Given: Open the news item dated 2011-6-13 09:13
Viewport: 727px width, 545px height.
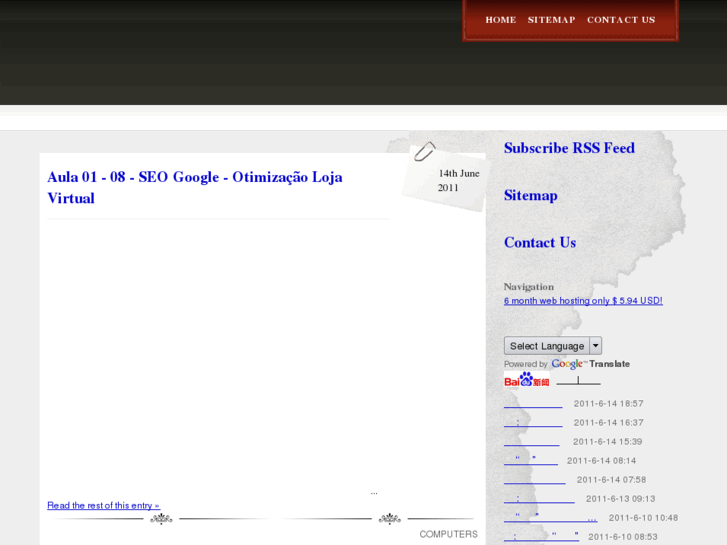Looking at the screenshot, I should coord(539,499).
